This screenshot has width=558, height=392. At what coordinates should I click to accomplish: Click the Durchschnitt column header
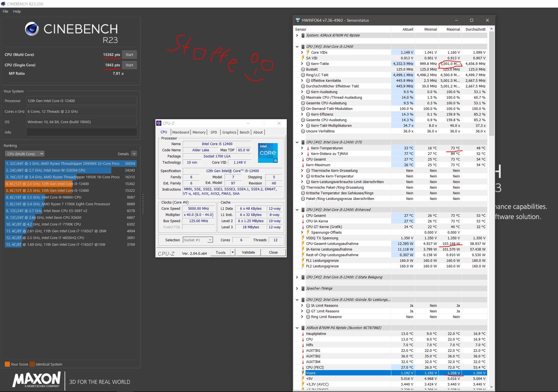[x=474, y=29]
